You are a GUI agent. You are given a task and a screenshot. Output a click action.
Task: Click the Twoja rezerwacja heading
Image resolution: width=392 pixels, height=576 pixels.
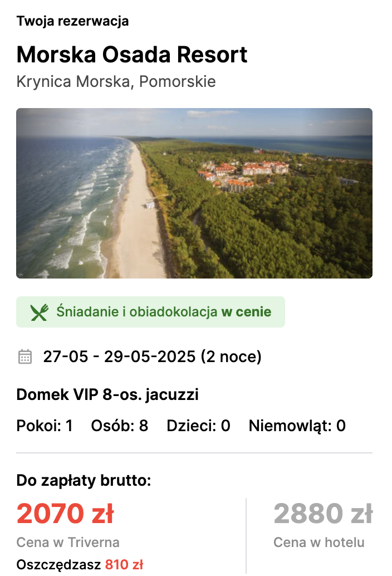tap(73, 21)
